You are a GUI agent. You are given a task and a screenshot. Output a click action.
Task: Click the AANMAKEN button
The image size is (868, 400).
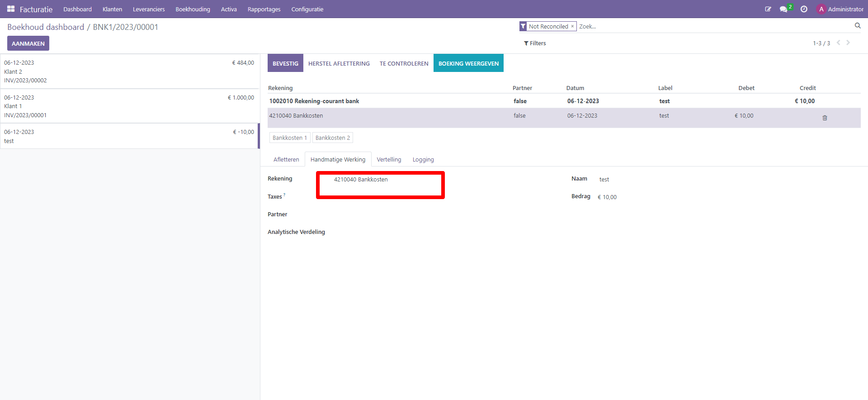[28, 43]
